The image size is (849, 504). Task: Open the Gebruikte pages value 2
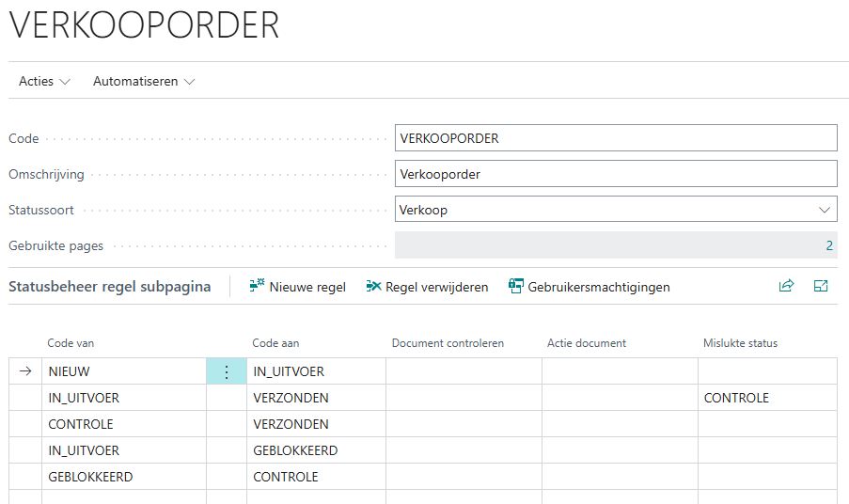[828, 245]
